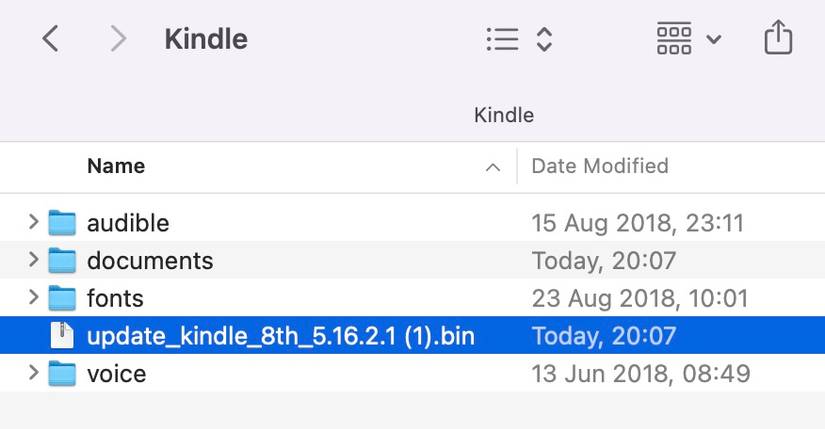Sort by the Name column header
This screenshot has height=429, width=825.
point(116,166)
